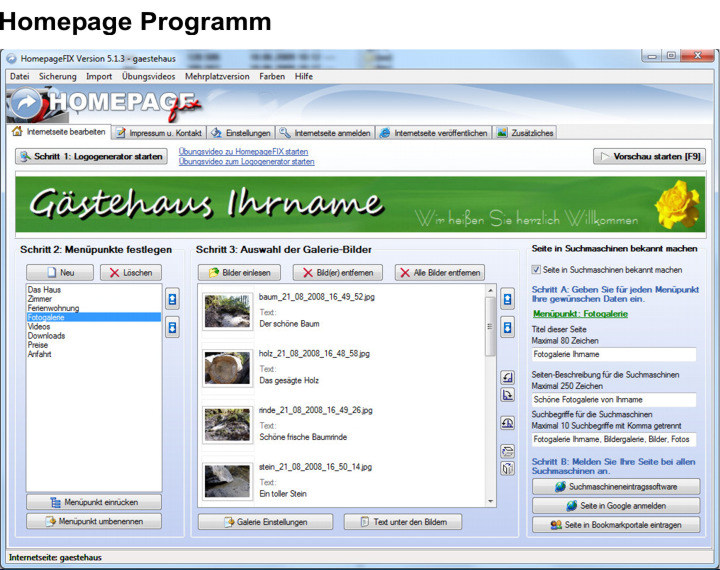Select 'Anfahrt' in menu list
Viewport: 720px width, 570px height.
[x=94, y=354]
